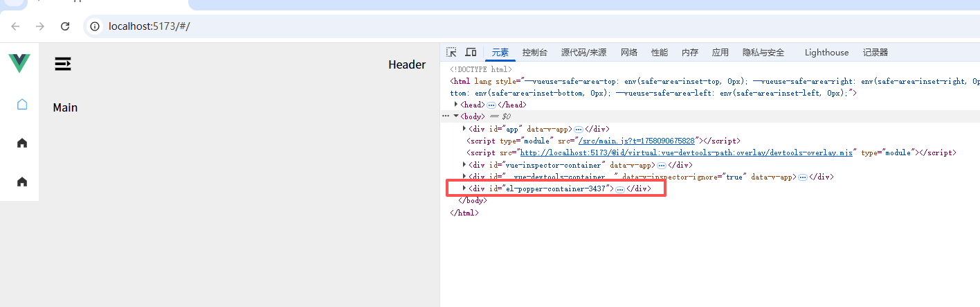Click the ellipsis badge inside head tag
This screenshot has width=980, height=307.
491,105
